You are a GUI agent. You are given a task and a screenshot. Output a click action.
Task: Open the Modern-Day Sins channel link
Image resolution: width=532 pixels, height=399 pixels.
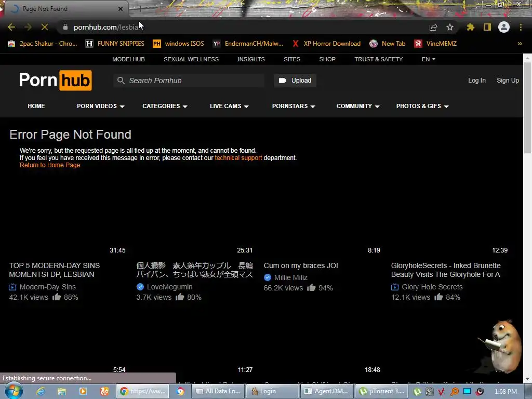point(47,287)
